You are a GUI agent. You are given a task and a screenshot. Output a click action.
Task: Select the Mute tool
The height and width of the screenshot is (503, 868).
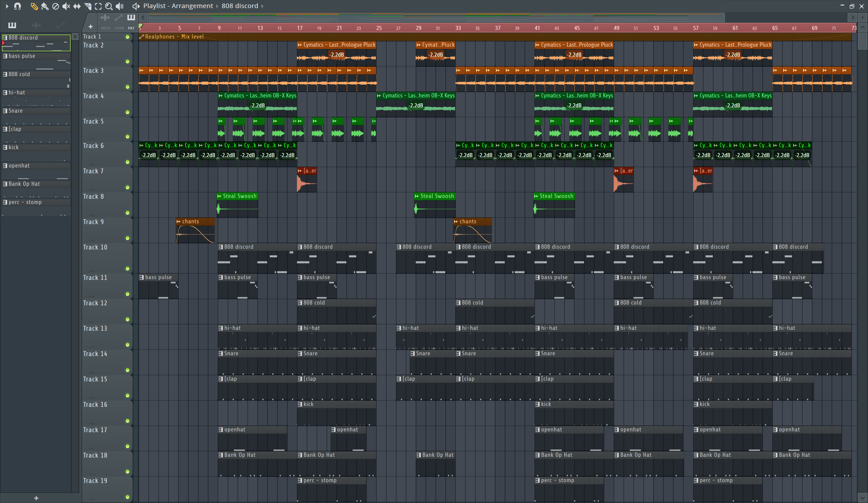pyautogui.click(x=66, y=6)
